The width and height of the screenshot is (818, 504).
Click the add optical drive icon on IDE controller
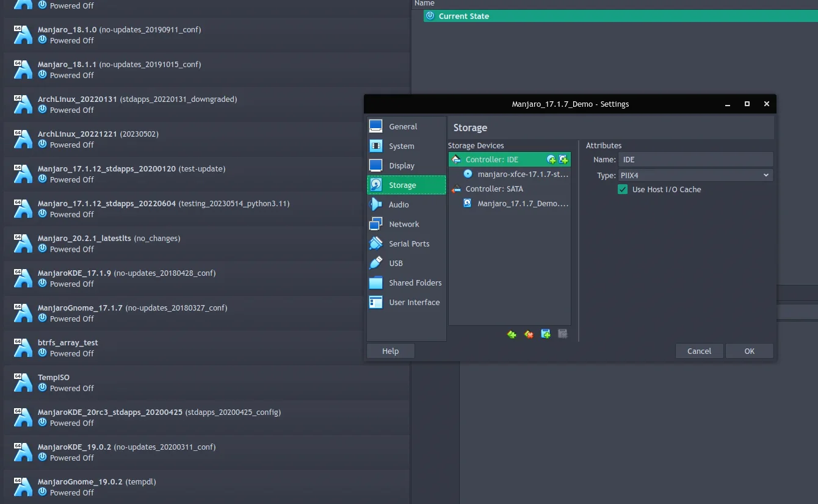[551, 160]
